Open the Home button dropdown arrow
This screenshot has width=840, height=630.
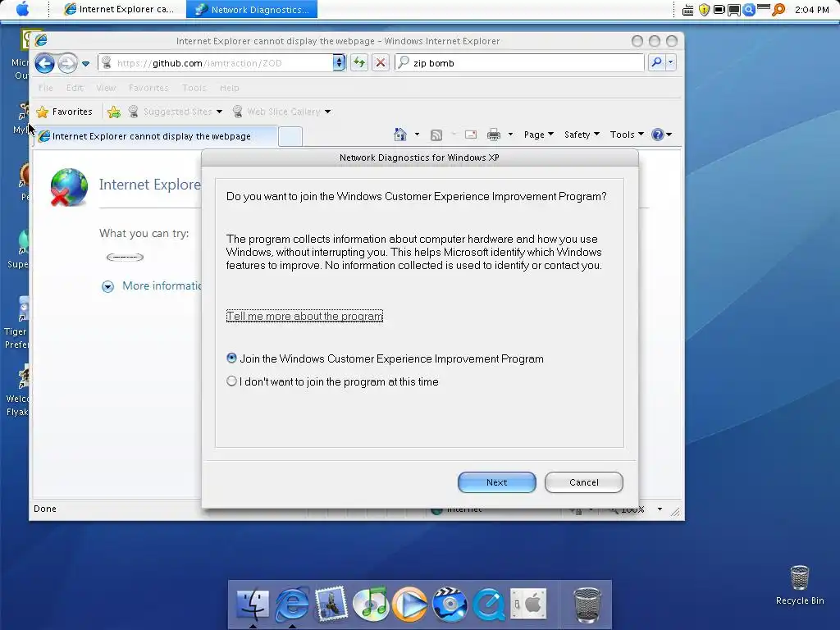tap(417, 135)
